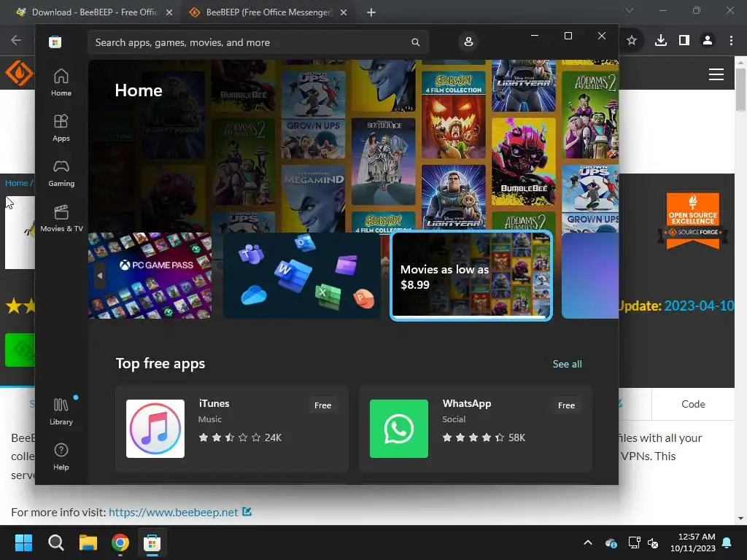Open the Gaming section in sidebar
This screenshot has width=747, height=560.
point(61,174)
